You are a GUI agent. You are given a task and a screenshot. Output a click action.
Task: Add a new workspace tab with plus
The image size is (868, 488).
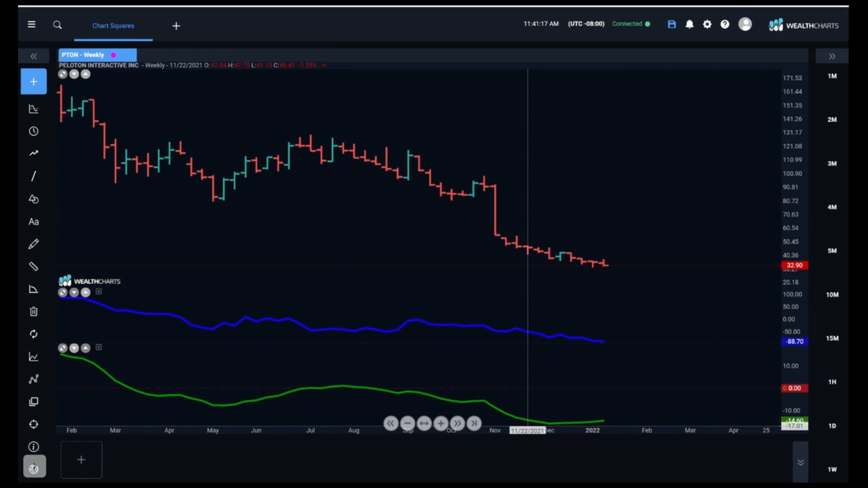(x=176, y=26)
